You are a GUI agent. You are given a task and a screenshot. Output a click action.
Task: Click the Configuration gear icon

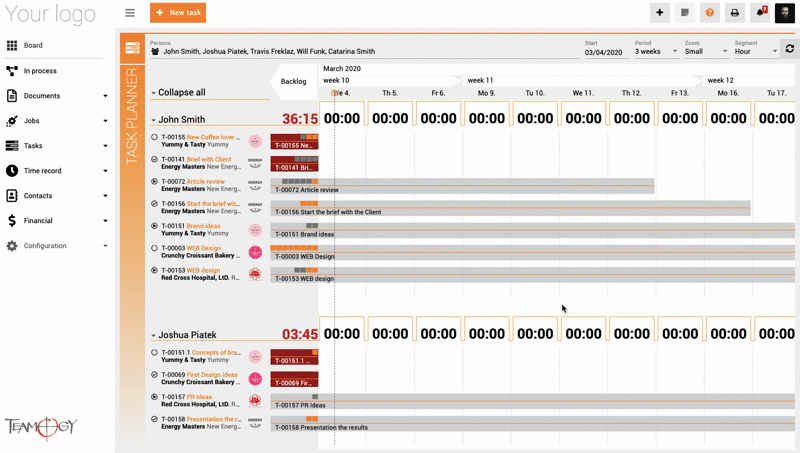pos(12,245)
